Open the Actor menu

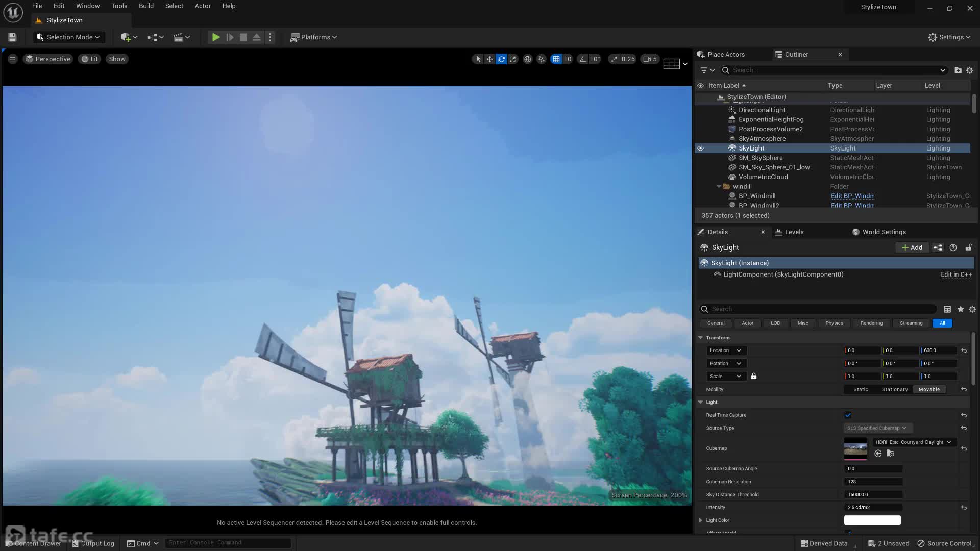point(203,6)
